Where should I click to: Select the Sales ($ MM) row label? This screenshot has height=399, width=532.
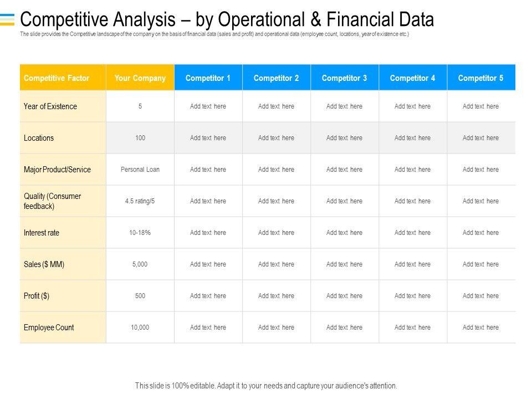click(x=44, y=264)
